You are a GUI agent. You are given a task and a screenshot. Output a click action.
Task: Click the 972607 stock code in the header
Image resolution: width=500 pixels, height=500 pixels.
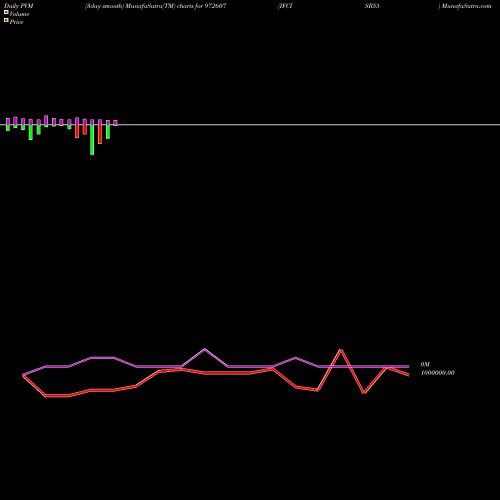click(x=215, y=6)
